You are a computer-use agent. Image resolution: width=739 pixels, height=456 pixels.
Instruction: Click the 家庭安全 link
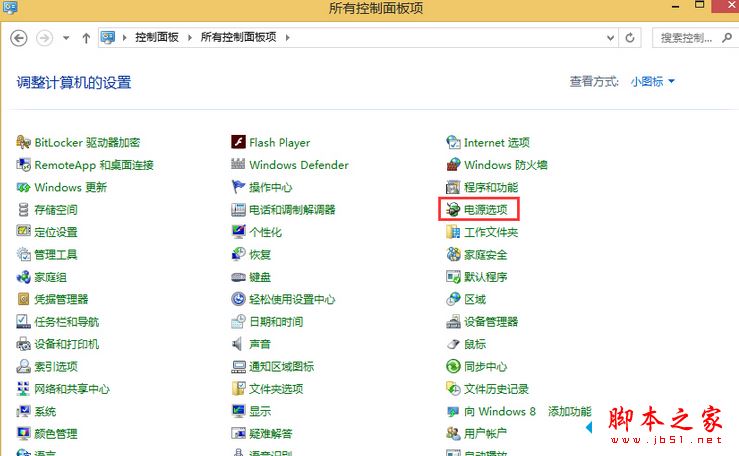point(486,255)
